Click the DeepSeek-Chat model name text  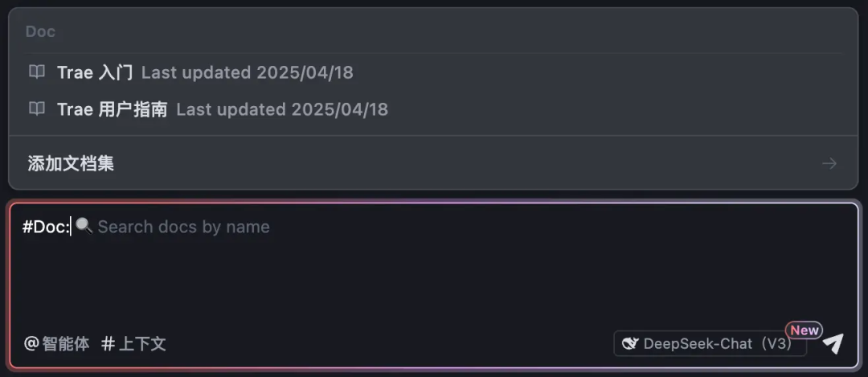(698, 343)
